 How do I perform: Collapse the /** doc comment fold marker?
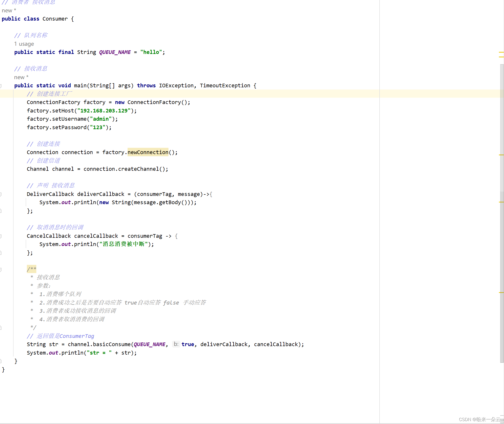point(1,269)
